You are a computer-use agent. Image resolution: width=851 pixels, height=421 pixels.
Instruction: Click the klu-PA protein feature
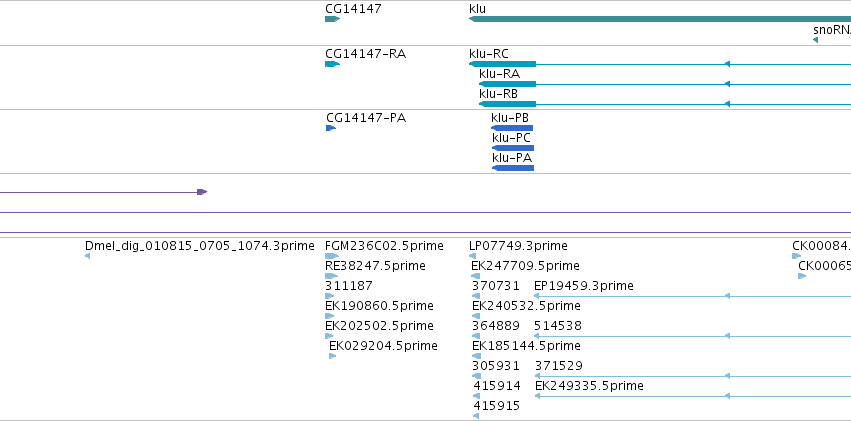click(513, 168)
